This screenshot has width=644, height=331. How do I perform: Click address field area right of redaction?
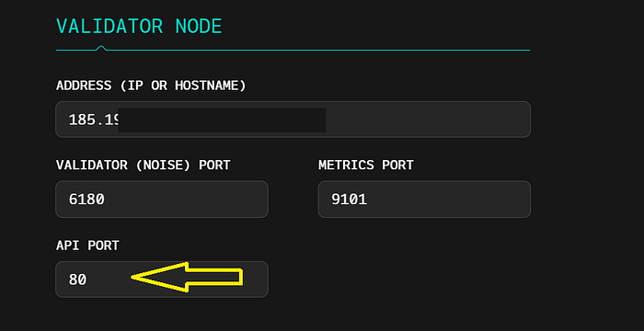(x=427, y=120)
